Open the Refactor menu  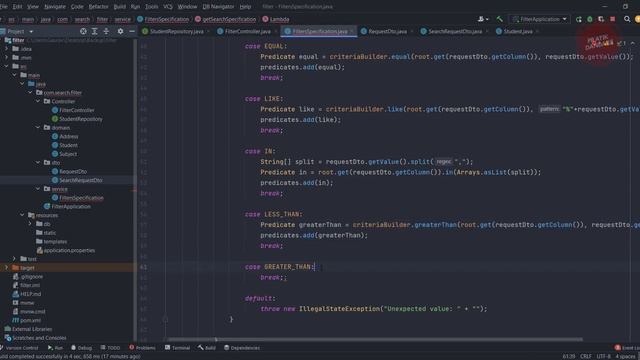pos(98,7)
